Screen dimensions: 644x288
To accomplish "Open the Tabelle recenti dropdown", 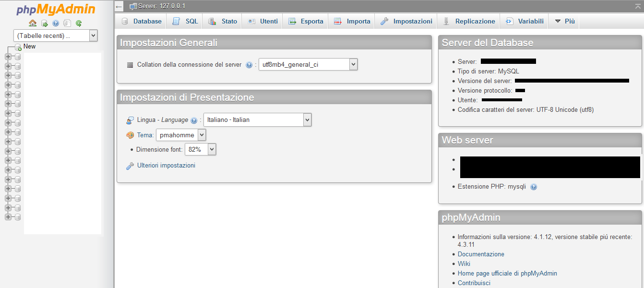I will 56,36.
